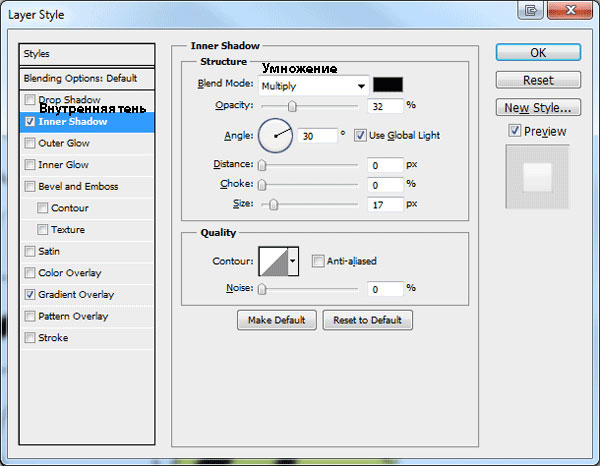Tick the Bevel and Emboss checkbox
Screen dimensions: 600x466
pyautogui.click(x=29, y=186)
